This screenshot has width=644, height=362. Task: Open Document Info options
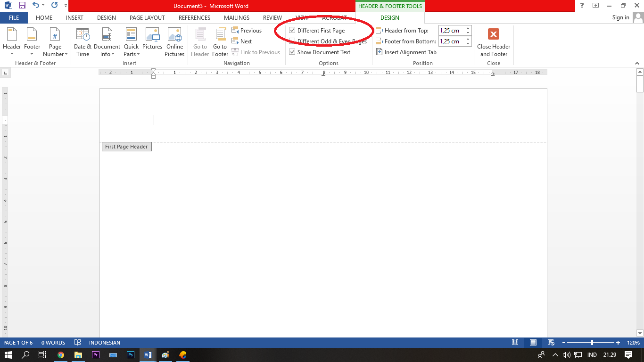point(107,41)
